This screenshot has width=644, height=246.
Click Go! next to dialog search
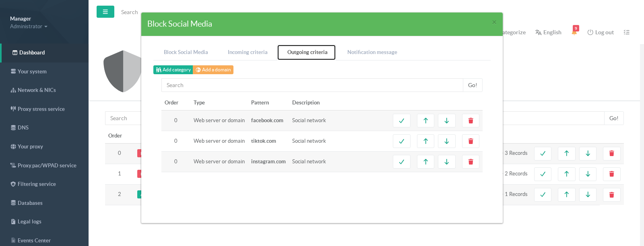tap(473, 85)
